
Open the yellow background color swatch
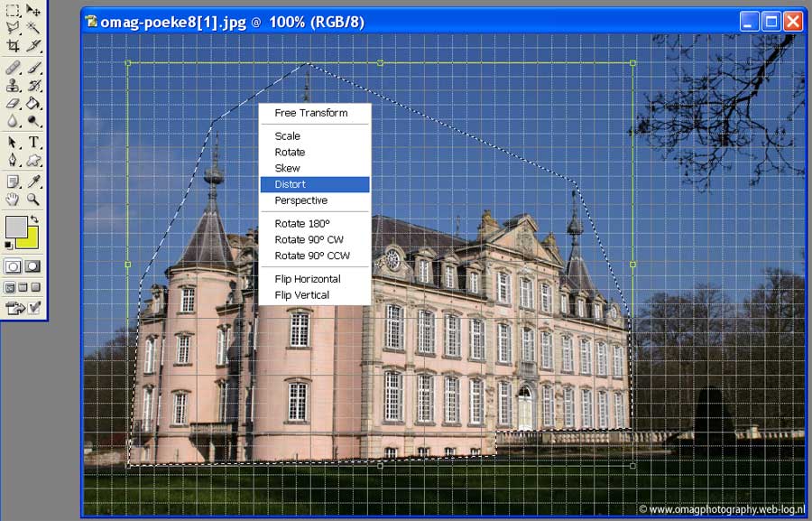(29, 238)
